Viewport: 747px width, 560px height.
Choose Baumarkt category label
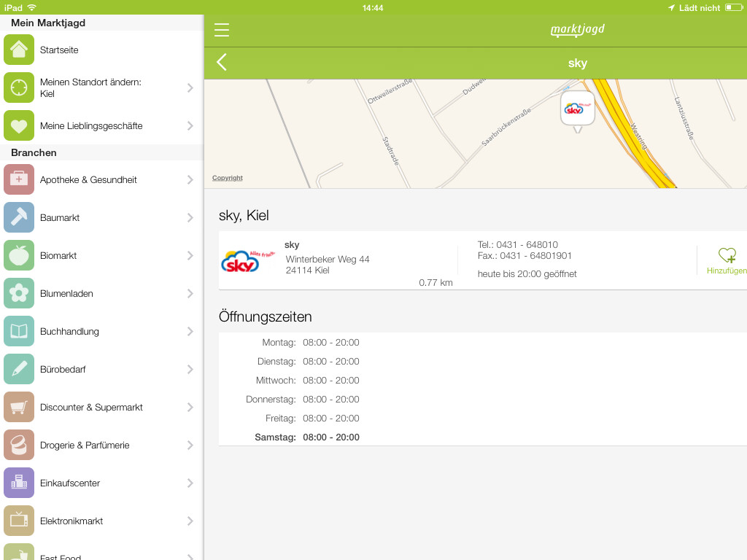[x=60, y=217]
